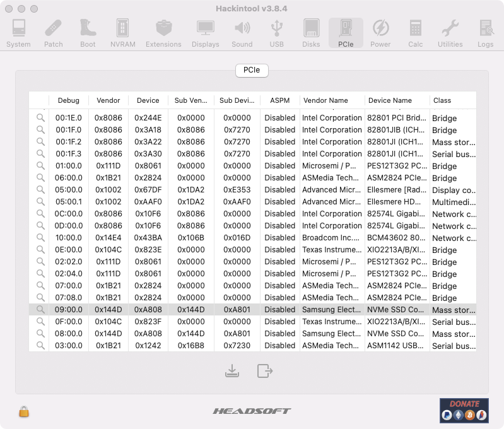Click magnifier icon for row 0F:00.0
The width and height of the screenshot is (504, 429).
coord(40,321)
